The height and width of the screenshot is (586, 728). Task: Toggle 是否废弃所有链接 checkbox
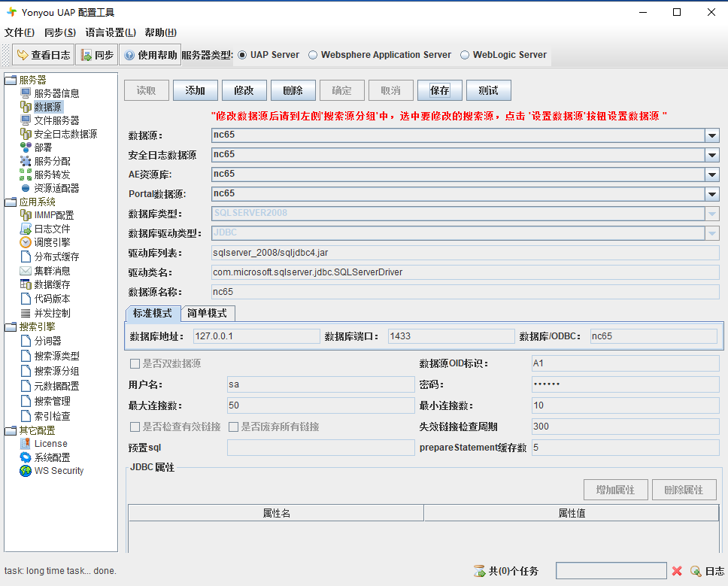234,427
